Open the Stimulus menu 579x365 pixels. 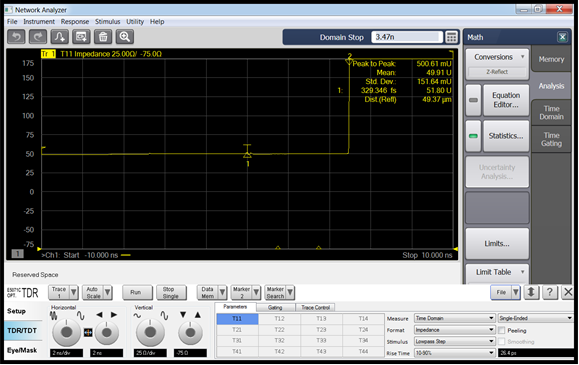[x=107, y=21]
